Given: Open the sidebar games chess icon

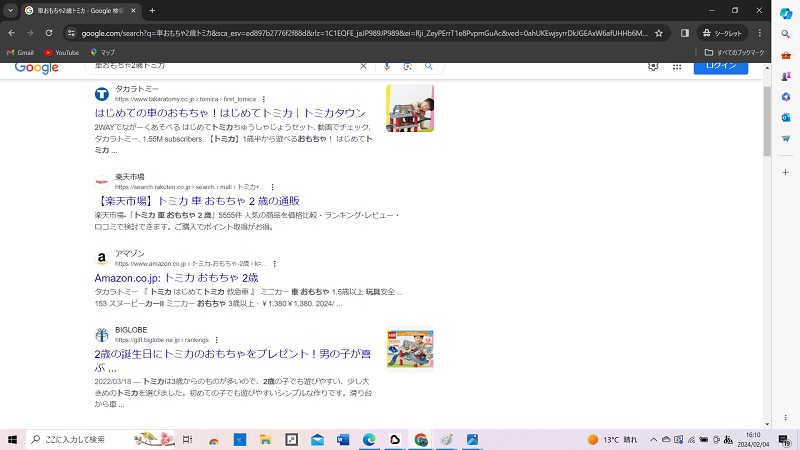Looking at the screenshot, I should point(786,76).
